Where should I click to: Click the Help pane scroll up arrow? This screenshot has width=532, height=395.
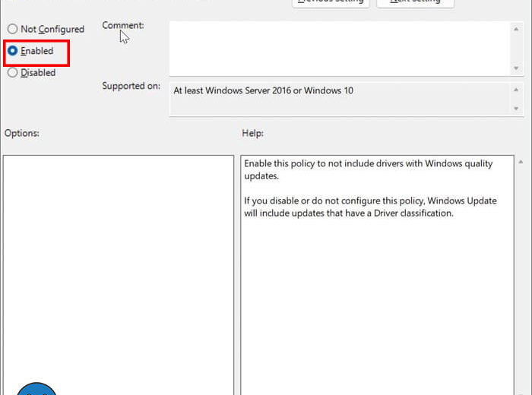coord(521,162)
